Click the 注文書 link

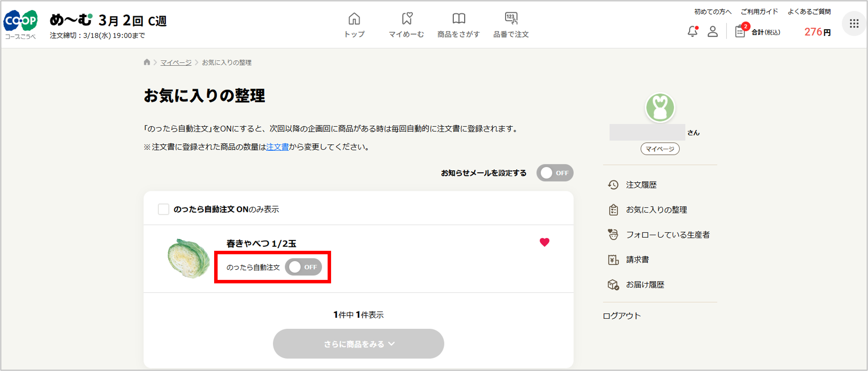(x=277, y=147)
